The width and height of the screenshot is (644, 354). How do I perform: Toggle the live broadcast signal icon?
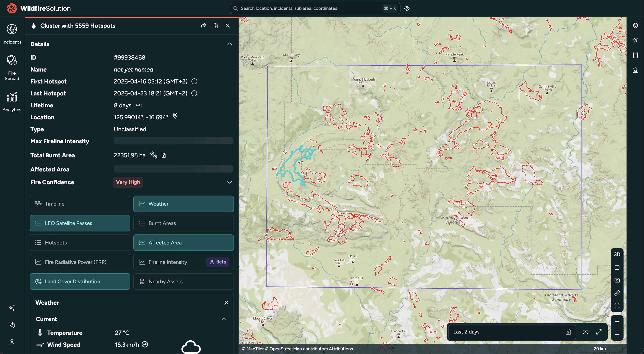(x=585, y=332)
